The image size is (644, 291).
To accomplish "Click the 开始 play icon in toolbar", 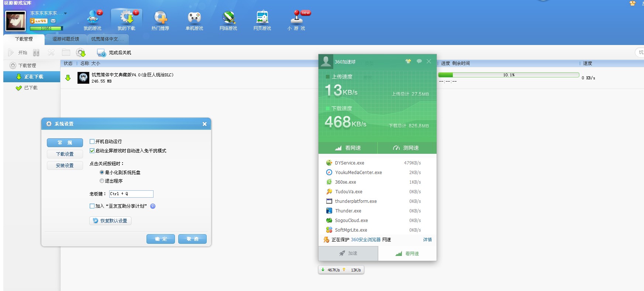I will point(11,53).
